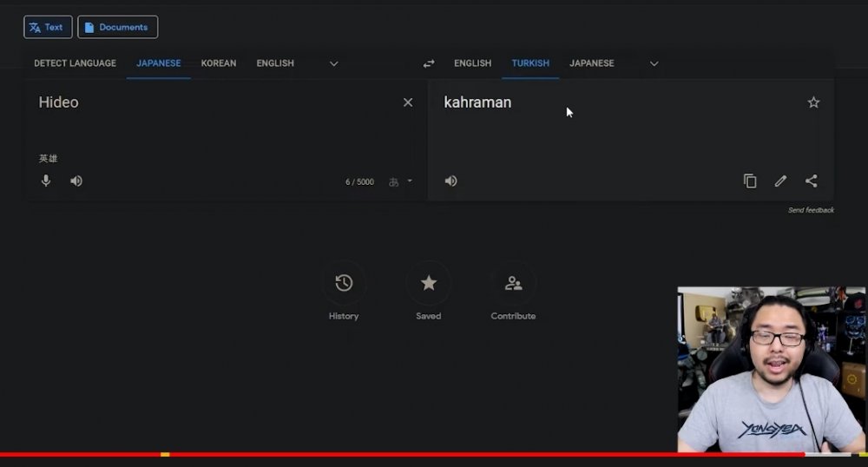Select English as the source language
This screenshot has width=868, height=467.
pos(275,63)
